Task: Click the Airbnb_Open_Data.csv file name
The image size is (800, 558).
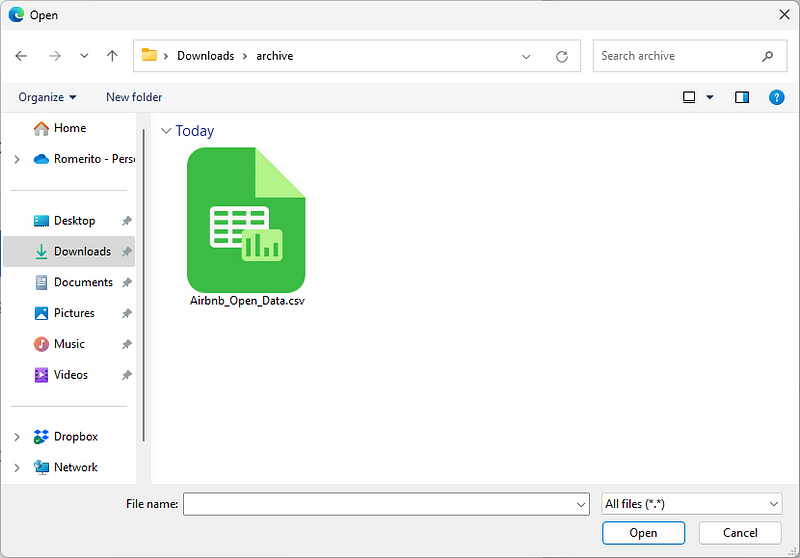Action: click(x=247, y=301)
